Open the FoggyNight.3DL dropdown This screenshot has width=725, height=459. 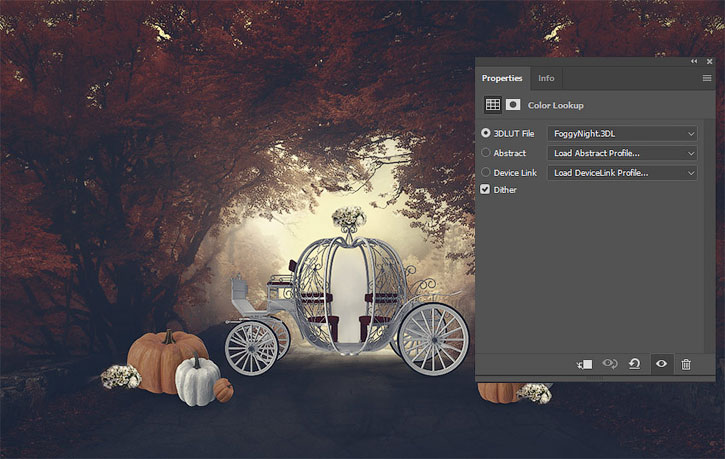pos(622,134)
